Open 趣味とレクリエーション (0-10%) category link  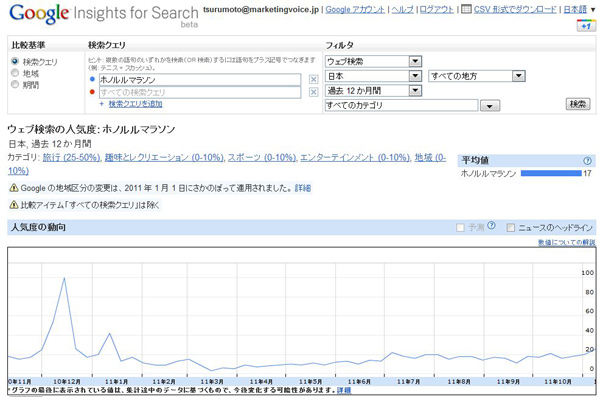coord(164,157)
